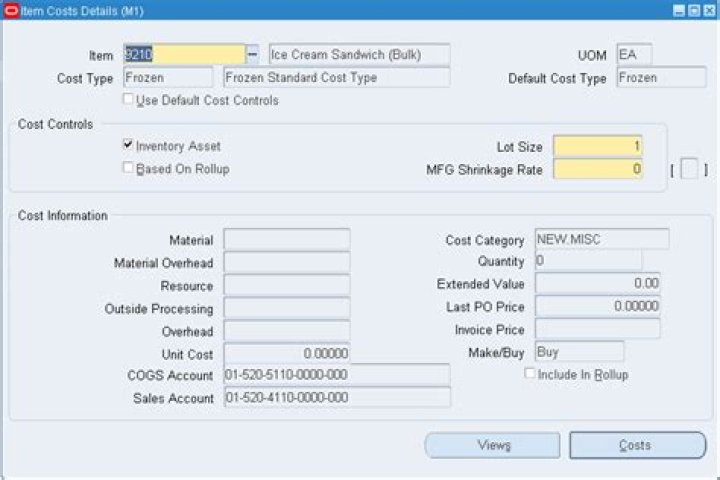Click the Cost Information group label
The height and width of the screenshot is (480, 720).
[x=63, y=215]
